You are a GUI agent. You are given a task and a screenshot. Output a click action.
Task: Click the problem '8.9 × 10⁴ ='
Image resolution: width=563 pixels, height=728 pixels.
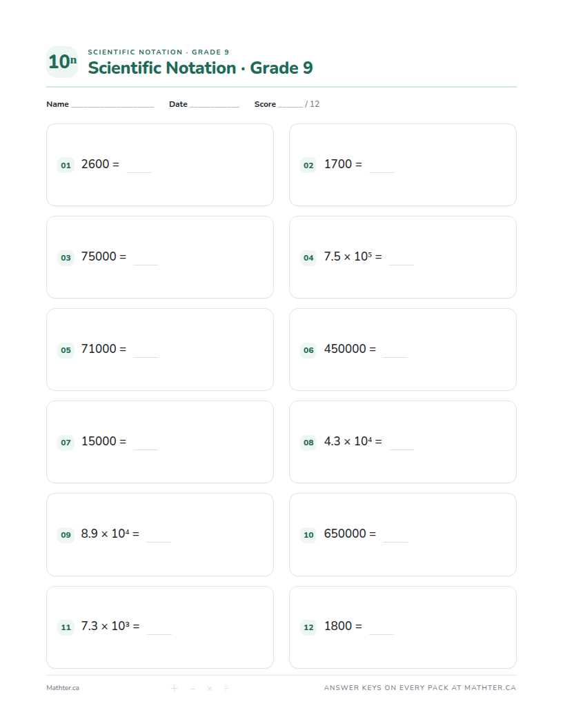point(110,534)
